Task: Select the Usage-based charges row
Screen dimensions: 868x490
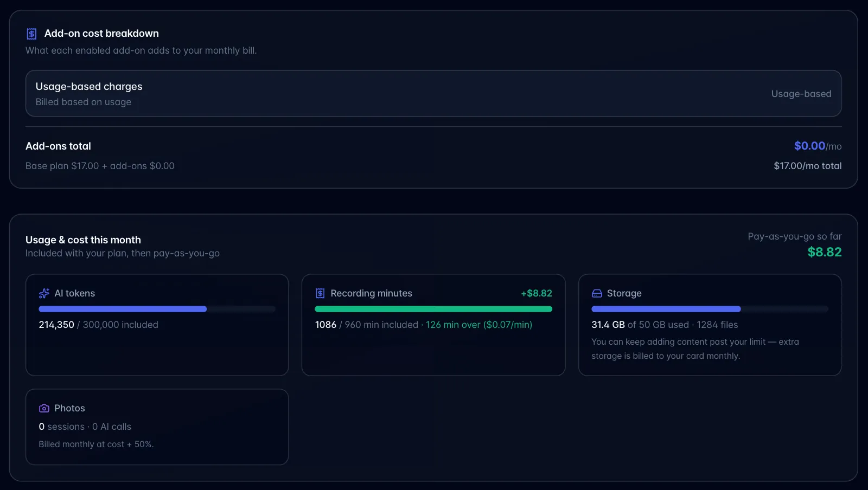Action: (x=433, y=93)
